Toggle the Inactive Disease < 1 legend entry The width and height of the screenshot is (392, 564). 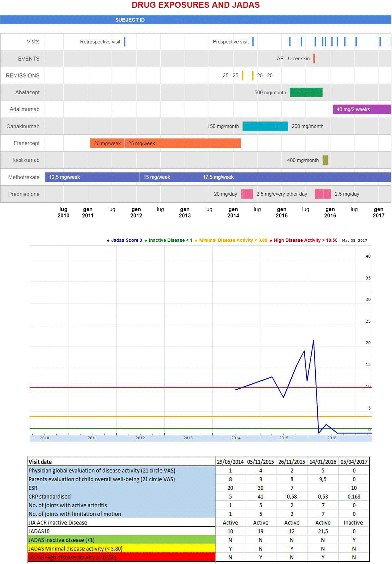tap(169, 240)
